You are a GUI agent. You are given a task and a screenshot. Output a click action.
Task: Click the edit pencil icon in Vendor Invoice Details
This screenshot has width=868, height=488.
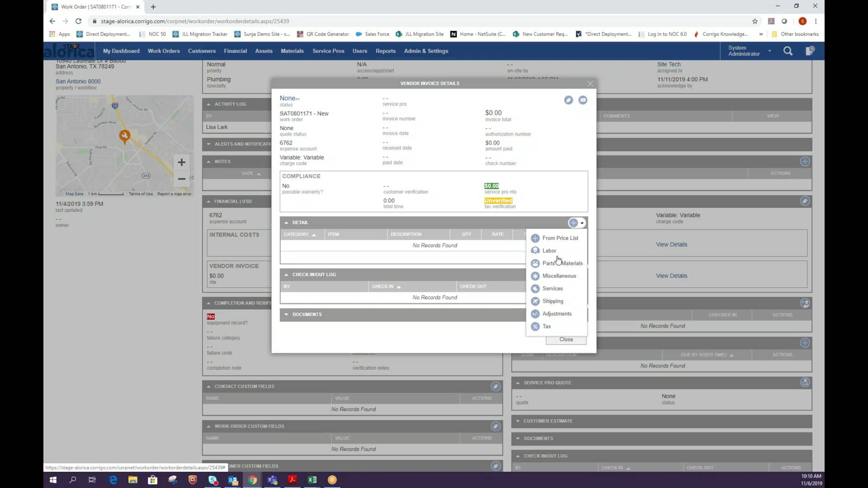click(568, 100)
